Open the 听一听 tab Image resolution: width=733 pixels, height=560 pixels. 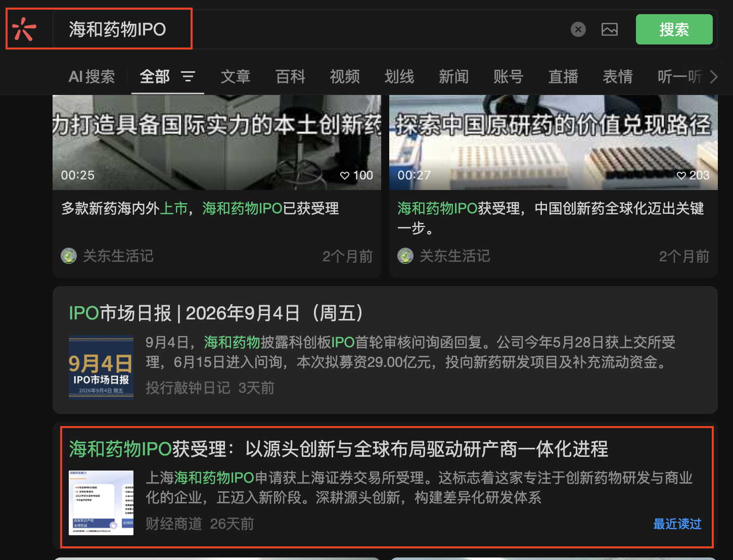[679, 77]
